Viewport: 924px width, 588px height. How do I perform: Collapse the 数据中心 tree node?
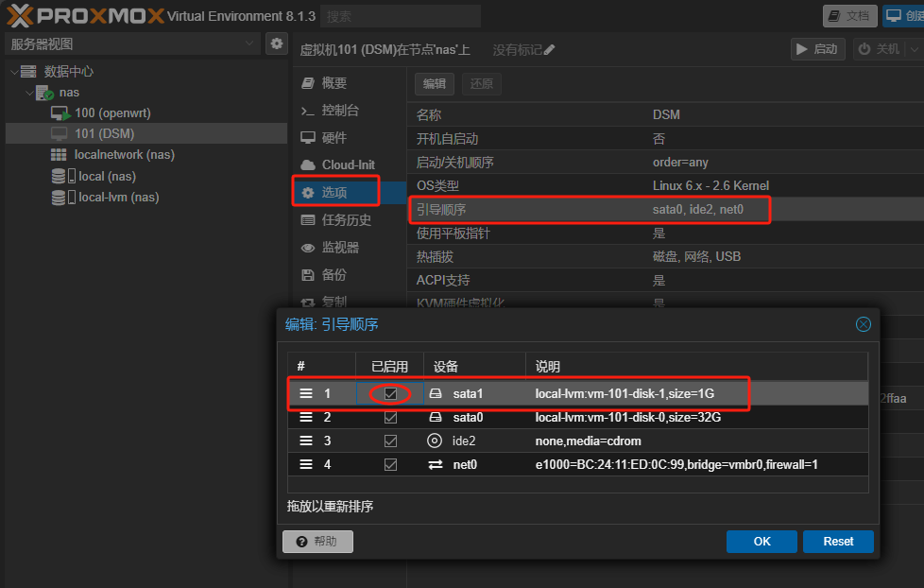14,71
